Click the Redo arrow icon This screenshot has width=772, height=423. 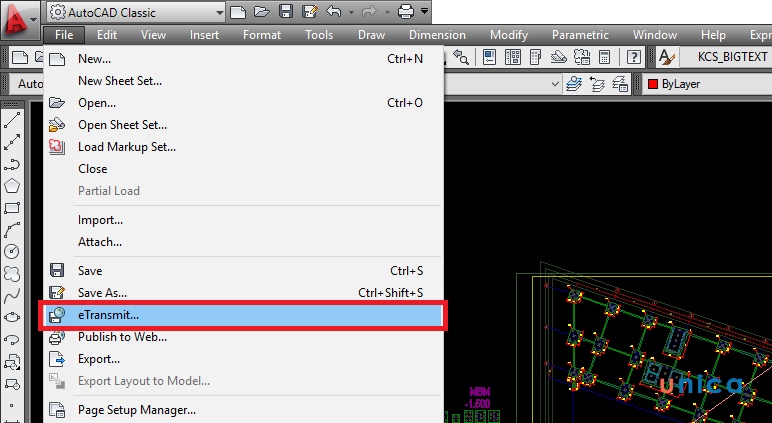(x=369, y=11)
